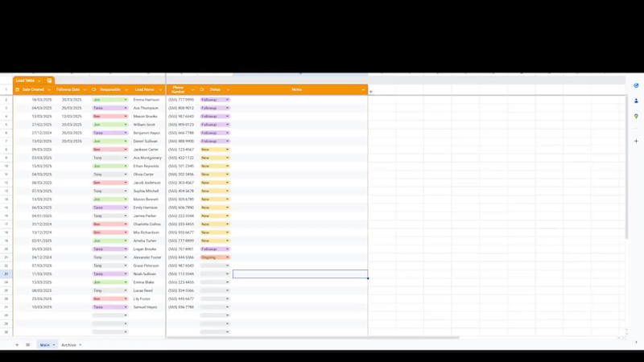Open Followup Date column menu arrow
Image resolution: width=644 pixels, height=362 pixels.
[x=85, y=89]
